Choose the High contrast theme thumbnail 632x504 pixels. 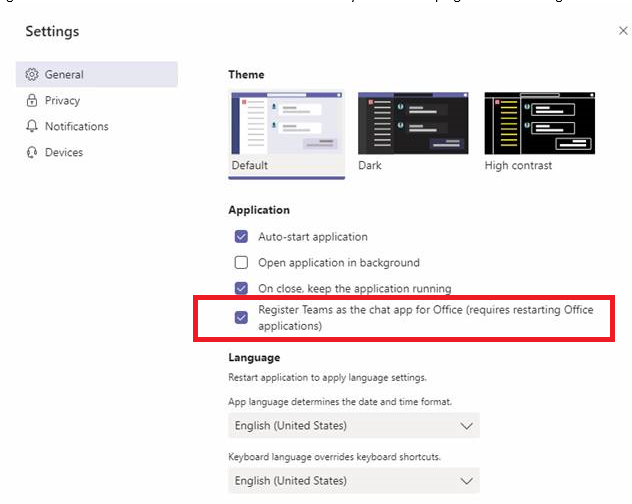[540, 123]
